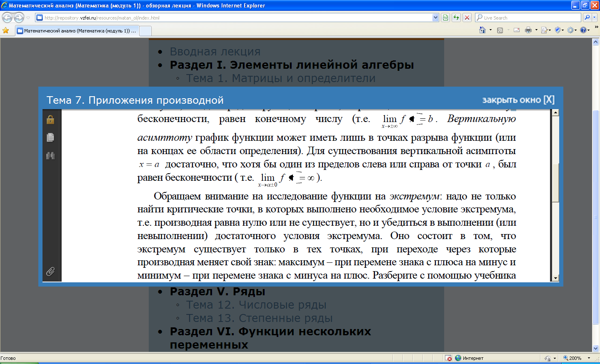This screenshot has width=600, height=364.
Task: Click the PDF viewer scrollbar down arrow
Action: 555,278
